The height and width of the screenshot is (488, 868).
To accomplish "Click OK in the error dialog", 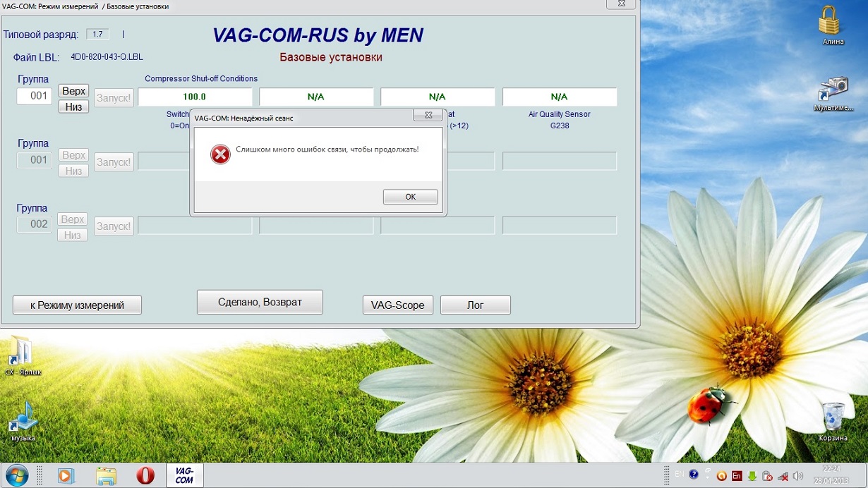I will click(x=410, y=197).
